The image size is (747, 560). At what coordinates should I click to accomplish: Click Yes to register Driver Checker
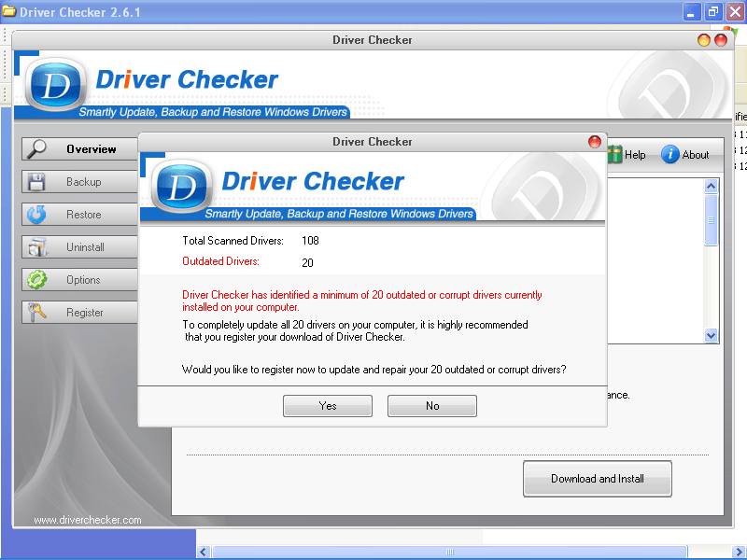(x=328, y=406)
